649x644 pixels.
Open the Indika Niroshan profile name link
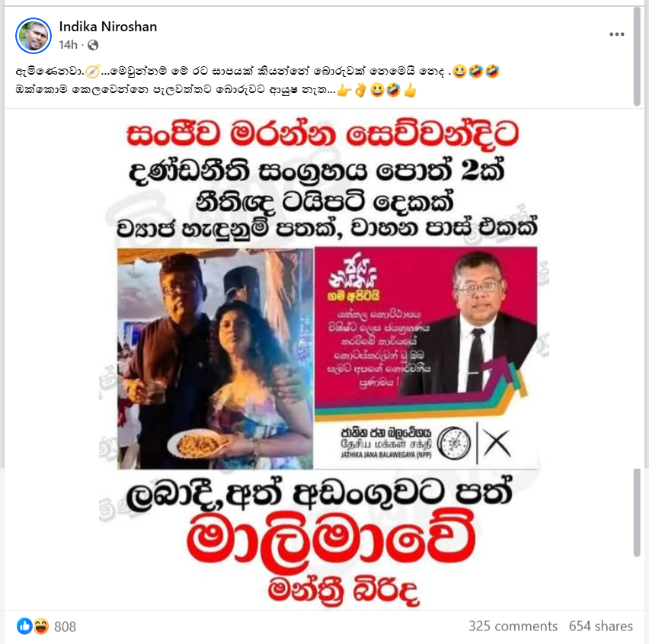coord(108,27)
